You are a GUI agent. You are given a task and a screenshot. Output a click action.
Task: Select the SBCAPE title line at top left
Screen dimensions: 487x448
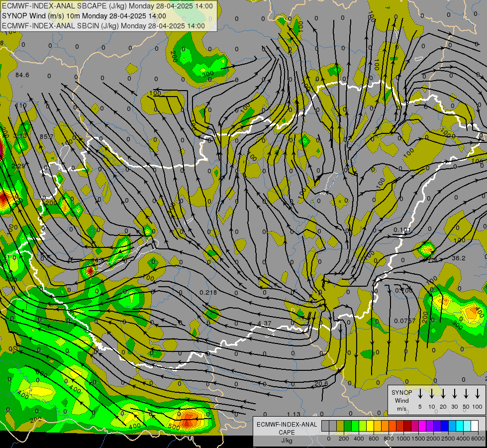coord(107,6)
